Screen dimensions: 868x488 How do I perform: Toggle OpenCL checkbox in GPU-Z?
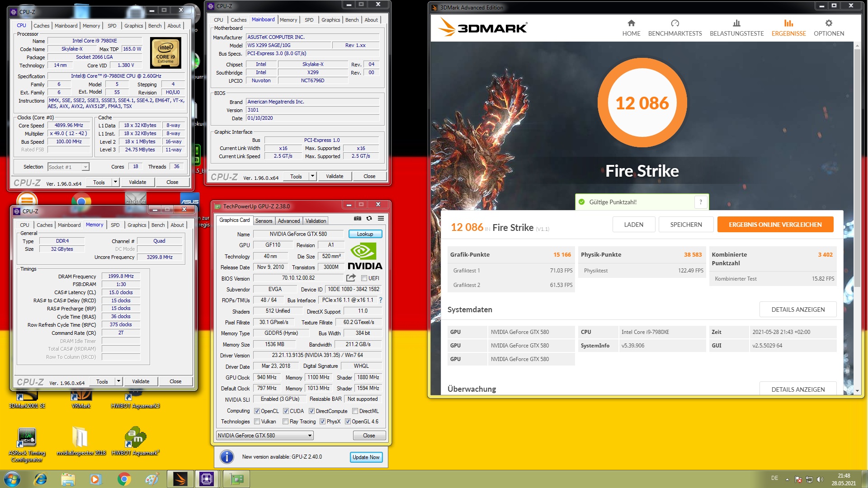click(257, 411)
